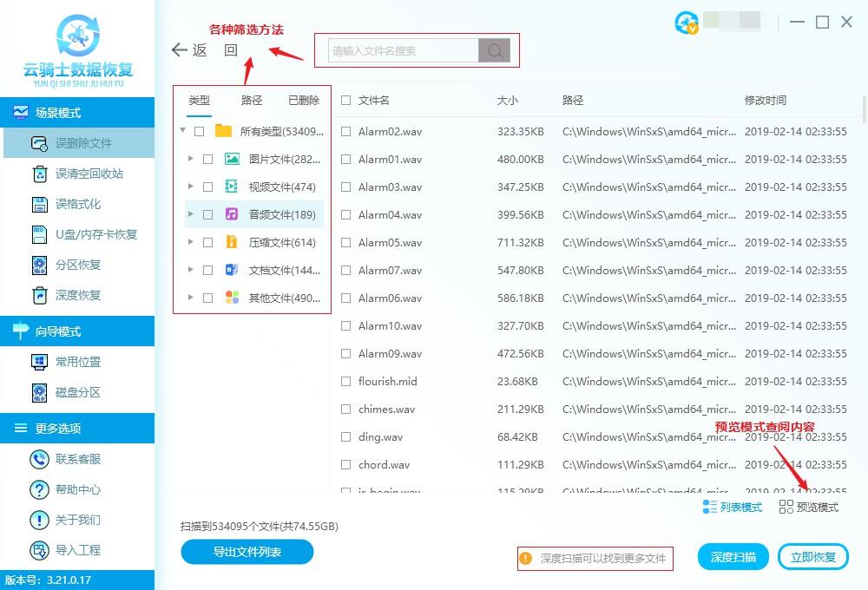Select the 分区恢复 icon
This screenshot has height=590, width=868.
(x=40, y=265)
